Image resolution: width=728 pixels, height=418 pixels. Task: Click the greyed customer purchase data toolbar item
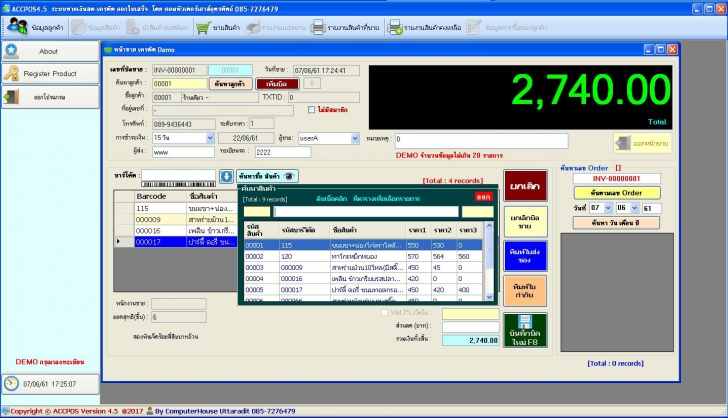[x=507, y=27]
